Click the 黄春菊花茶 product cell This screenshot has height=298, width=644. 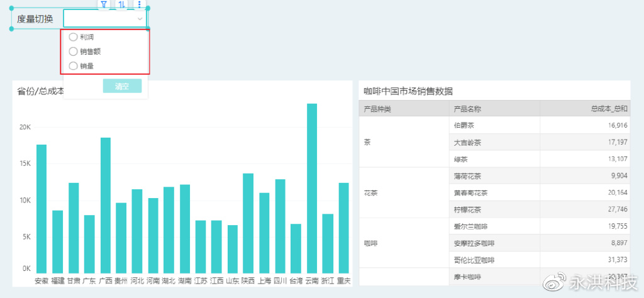494,192
